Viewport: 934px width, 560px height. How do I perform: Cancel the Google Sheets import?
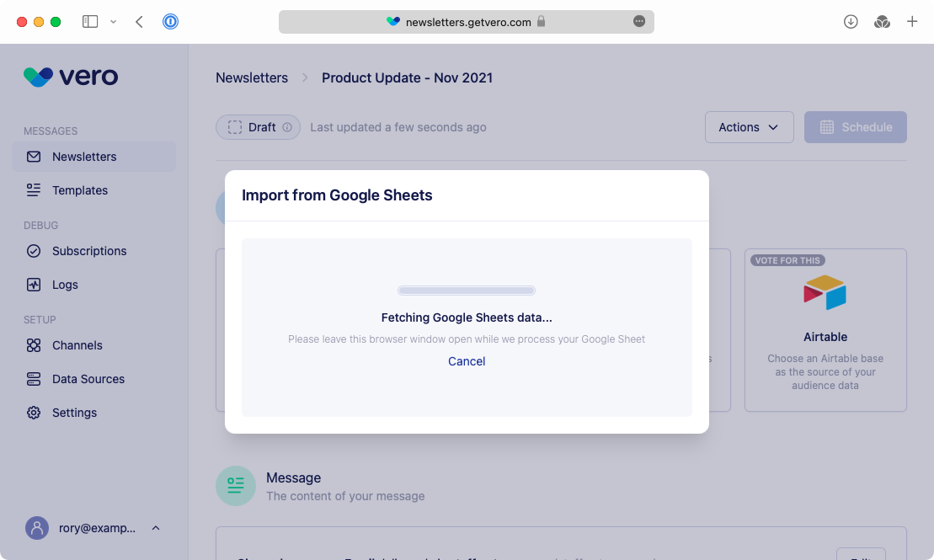[x=466, y=360]
